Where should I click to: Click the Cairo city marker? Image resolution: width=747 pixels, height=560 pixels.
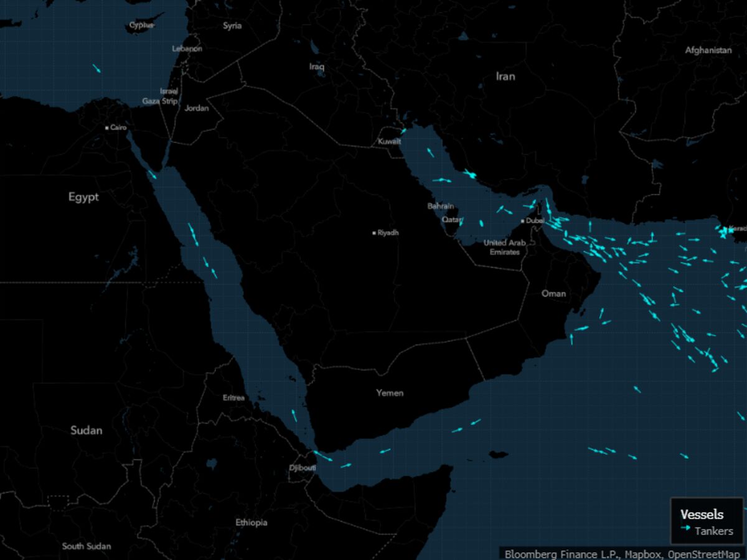(x=107, y=128)
